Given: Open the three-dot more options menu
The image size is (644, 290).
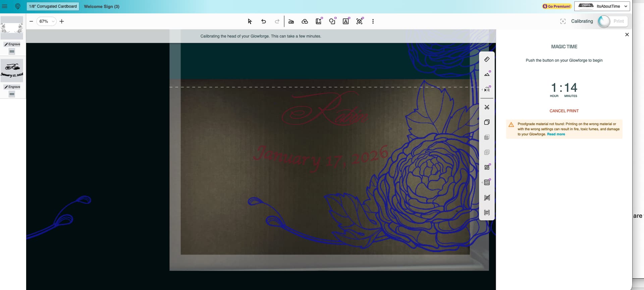Looking at the screenshot, I should pyautogui.click(x=373, y=21).
